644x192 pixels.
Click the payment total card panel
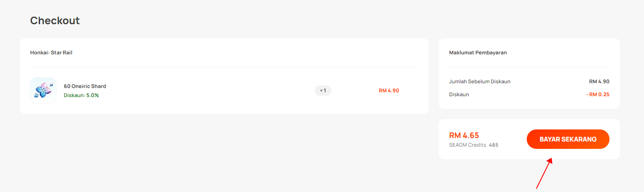point(529,139)
